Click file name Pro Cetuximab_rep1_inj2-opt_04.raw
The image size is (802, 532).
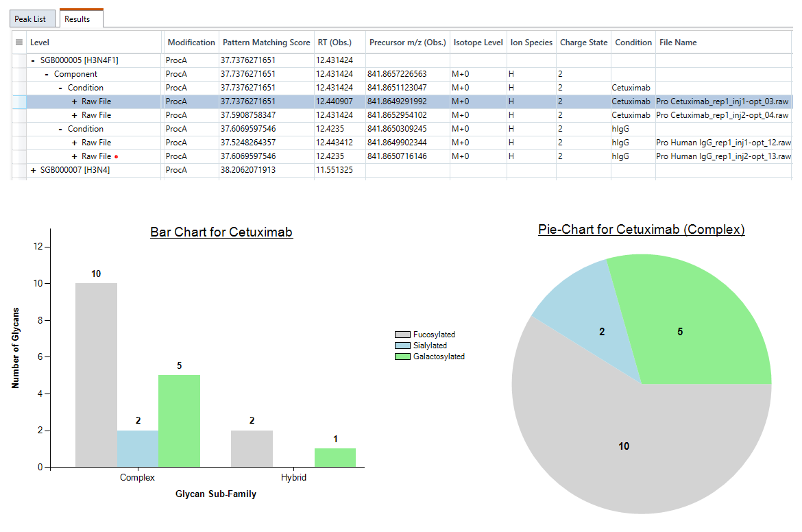tap(722, 116)
